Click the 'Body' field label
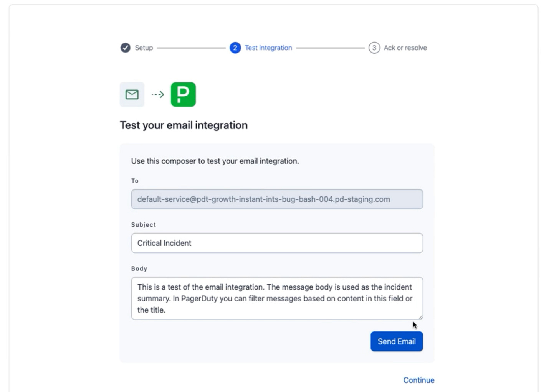Viewport: 559px width, 392px height. [x=139, y=268]
